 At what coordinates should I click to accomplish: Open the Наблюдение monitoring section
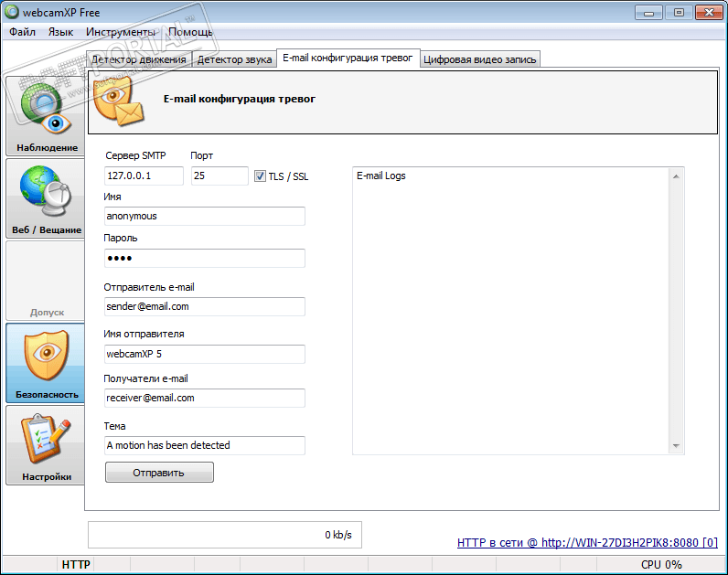[x=46, y=116]
